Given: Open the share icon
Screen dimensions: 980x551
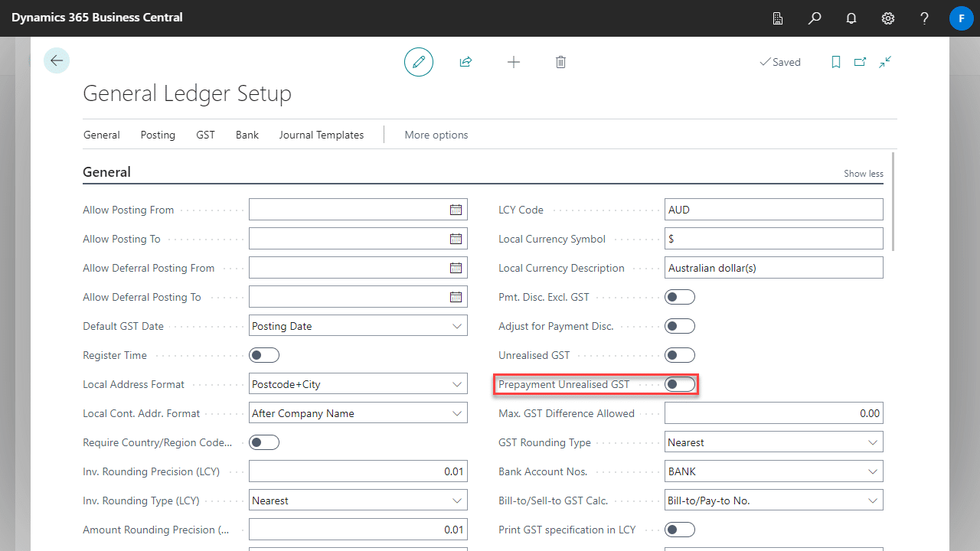Looking at the screenshot, I should pyautogui.click(x=465, y=62).
